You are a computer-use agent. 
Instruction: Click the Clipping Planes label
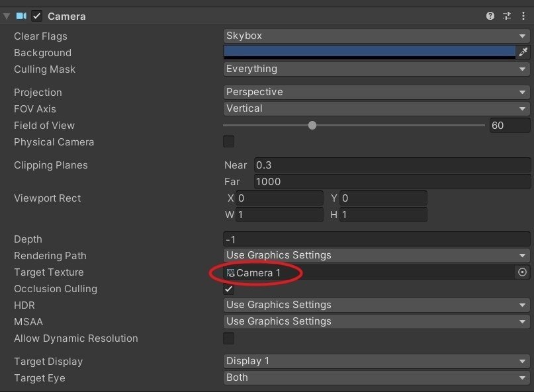[51, 165]
